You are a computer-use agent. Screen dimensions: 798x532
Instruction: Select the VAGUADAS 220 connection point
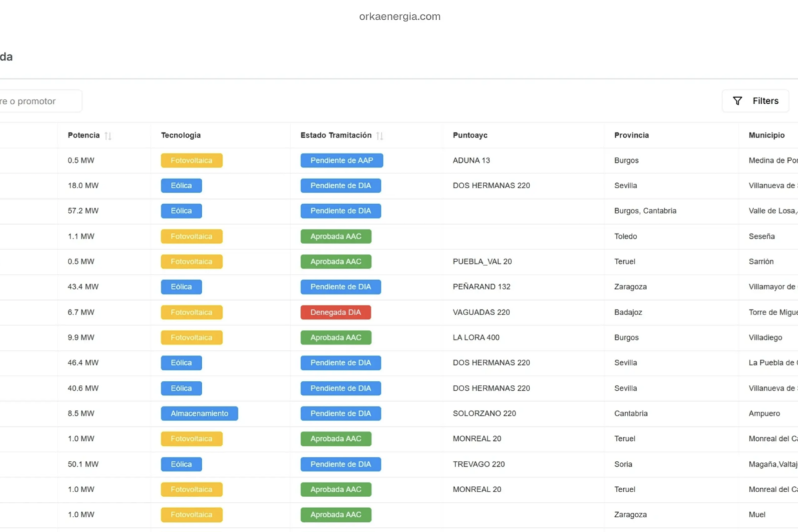481,312
